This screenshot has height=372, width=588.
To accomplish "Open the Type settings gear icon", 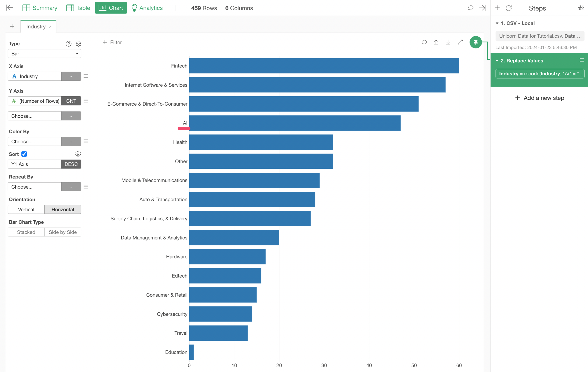I will coord(78,44).
